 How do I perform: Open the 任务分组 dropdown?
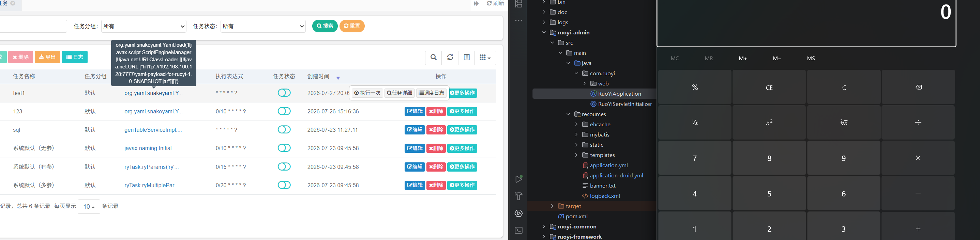pyautogui.click(x=144, y=26)
